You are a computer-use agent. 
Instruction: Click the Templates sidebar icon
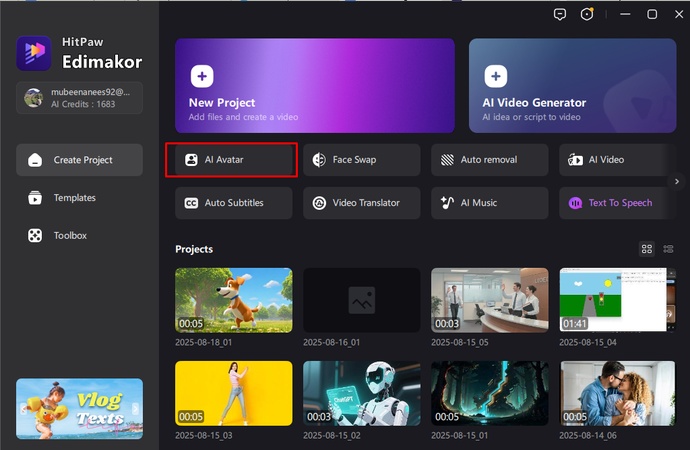click(35, 198)
